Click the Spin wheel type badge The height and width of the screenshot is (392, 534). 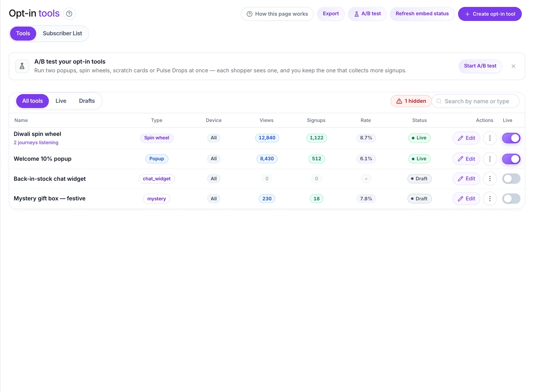pos(157,138)
